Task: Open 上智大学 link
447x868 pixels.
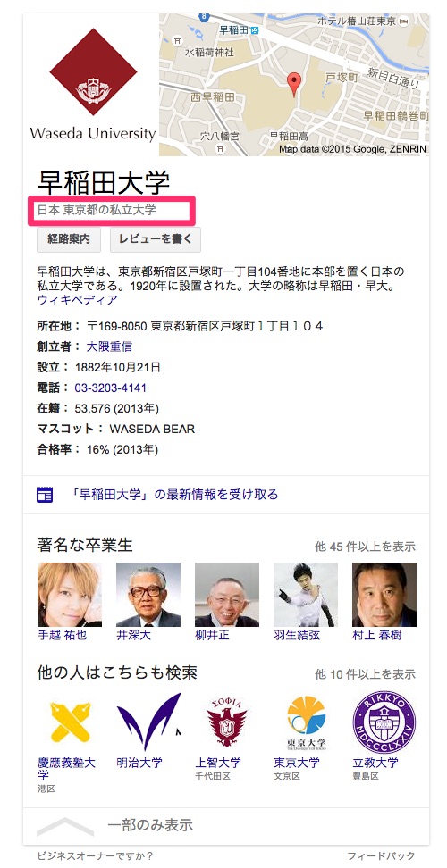Action: (x=218, y=763)
